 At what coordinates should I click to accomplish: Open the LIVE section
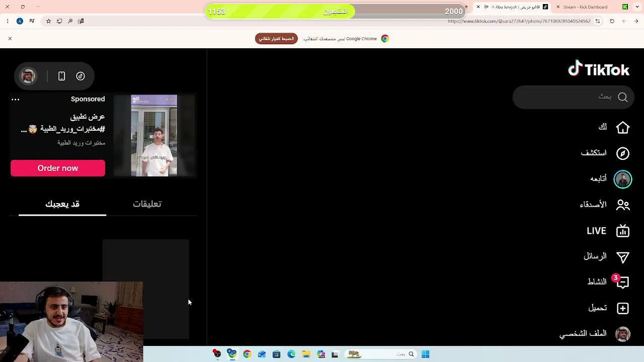(608, 231)
